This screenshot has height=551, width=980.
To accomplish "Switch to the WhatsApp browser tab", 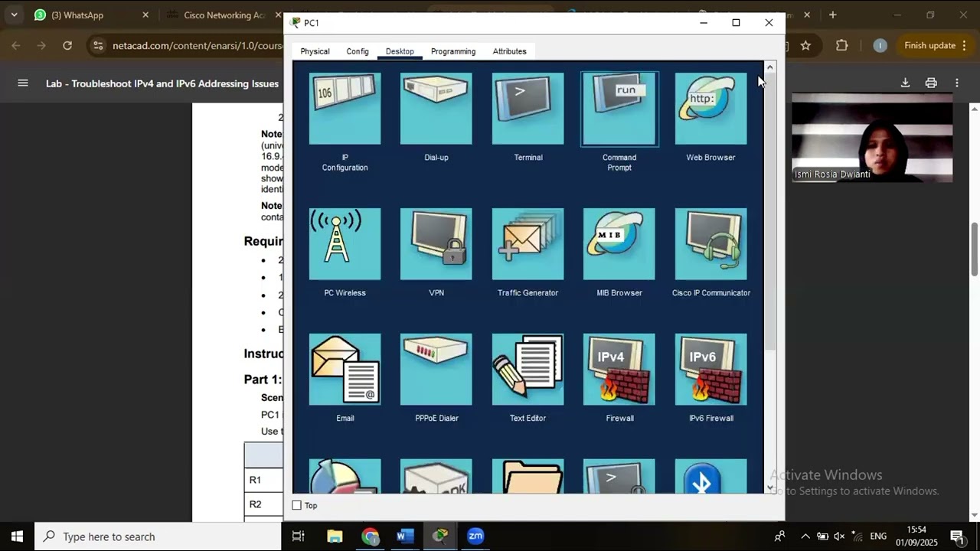I will tap(91, 15).
